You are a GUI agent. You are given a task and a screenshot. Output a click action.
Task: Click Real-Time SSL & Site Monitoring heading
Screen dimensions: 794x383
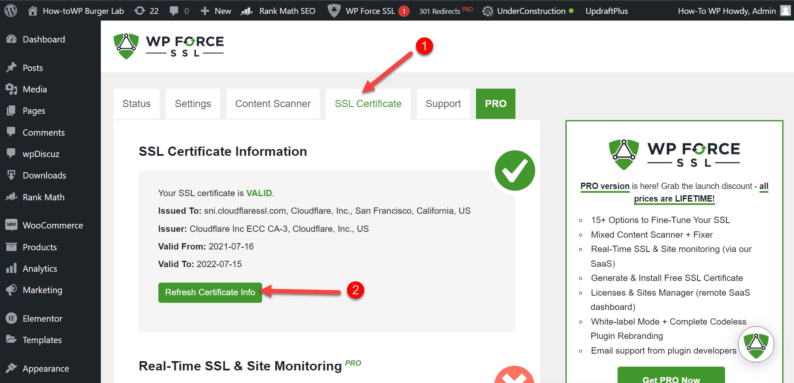[x=241, y=366]
